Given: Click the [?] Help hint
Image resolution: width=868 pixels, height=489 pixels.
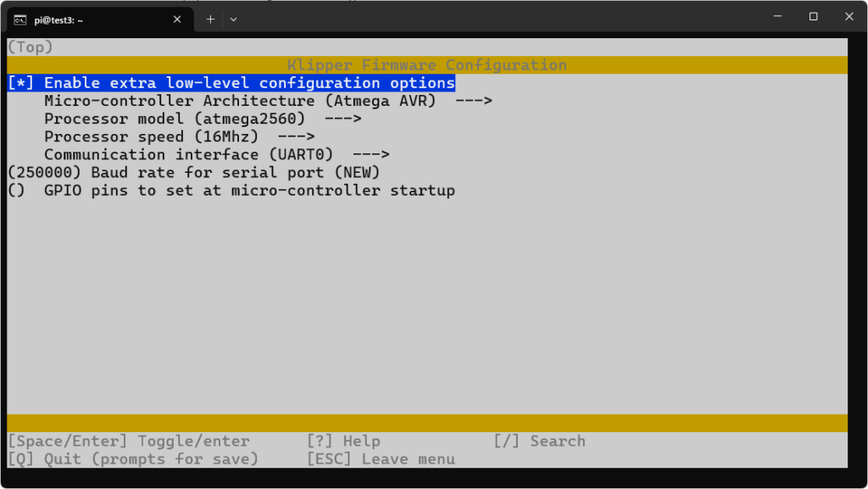Looking at the screenshot, I should coord(343,442).
